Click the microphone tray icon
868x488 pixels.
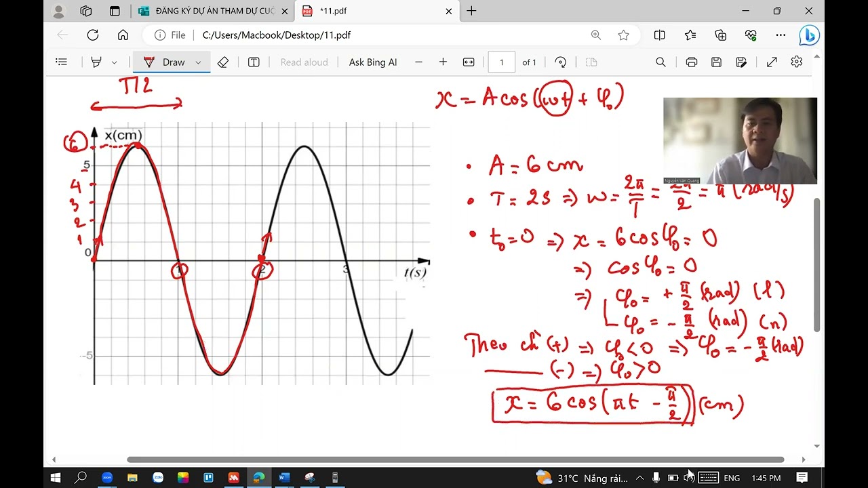click(656, 478)
